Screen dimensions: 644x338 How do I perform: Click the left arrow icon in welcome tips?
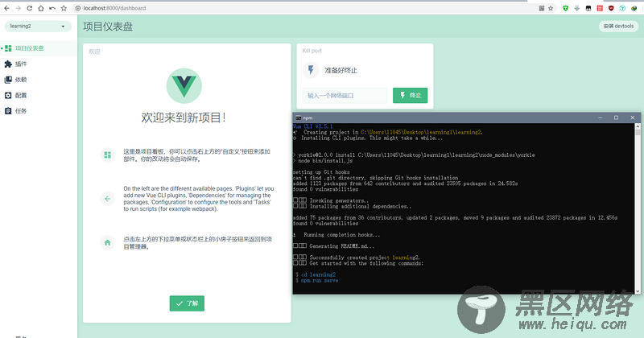click(108, 199)
